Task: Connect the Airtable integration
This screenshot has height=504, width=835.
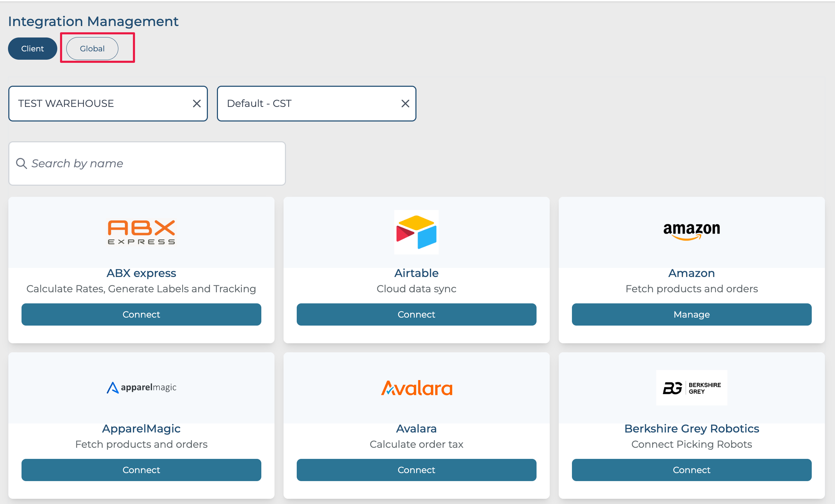Action: click(416, 314)
